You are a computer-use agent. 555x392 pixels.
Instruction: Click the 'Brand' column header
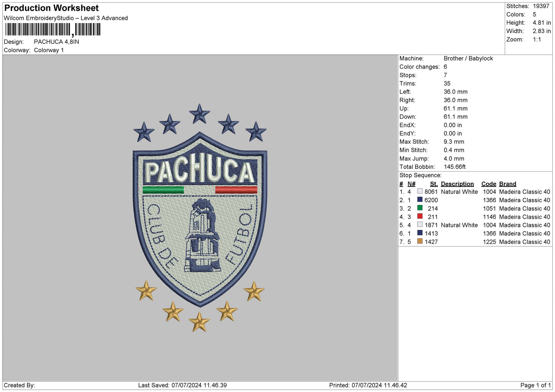[x=507, y=184]
